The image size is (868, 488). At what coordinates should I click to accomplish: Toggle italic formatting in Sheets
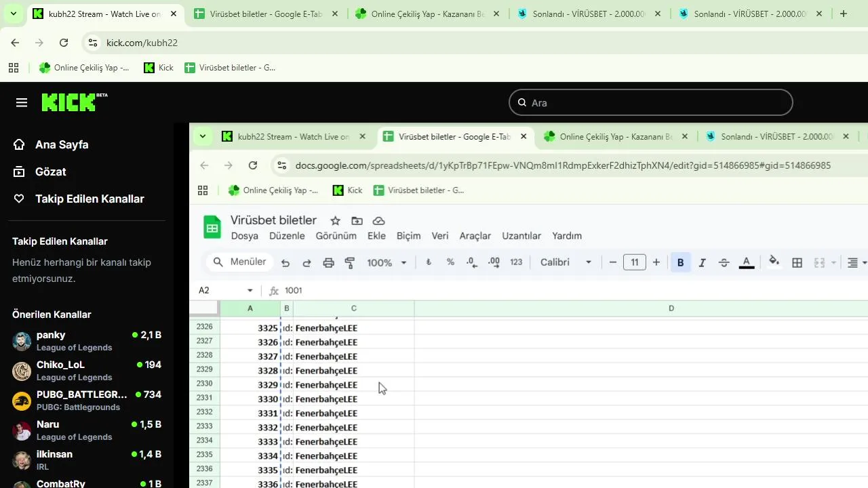tap(702, 262)
